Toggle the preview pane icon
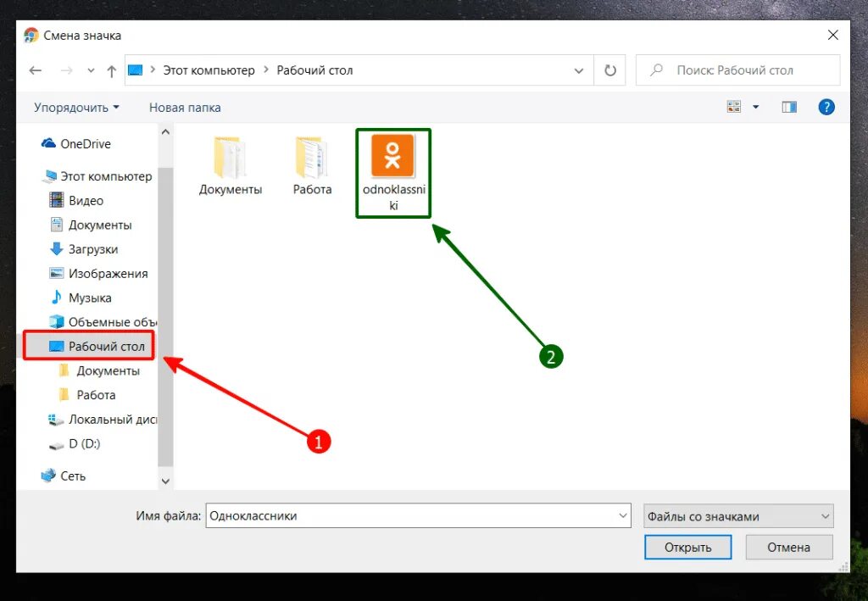 tap(789, 107)
